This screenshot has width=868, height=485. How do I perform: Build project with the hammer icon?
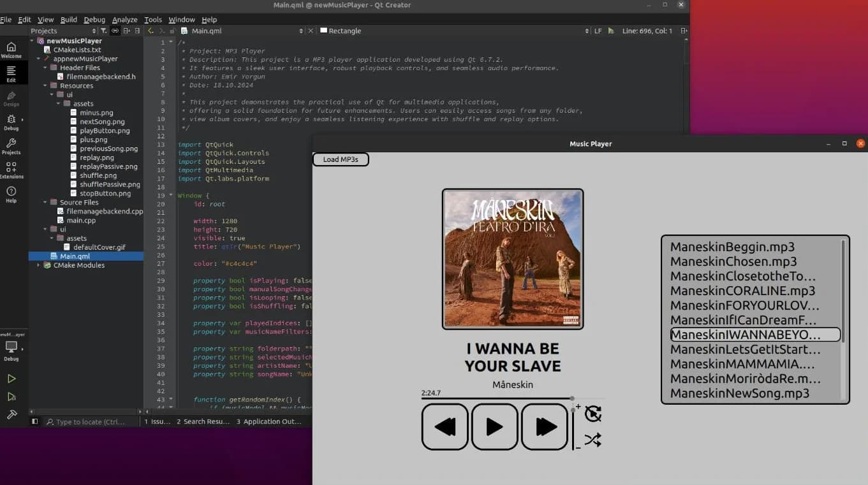11,414
